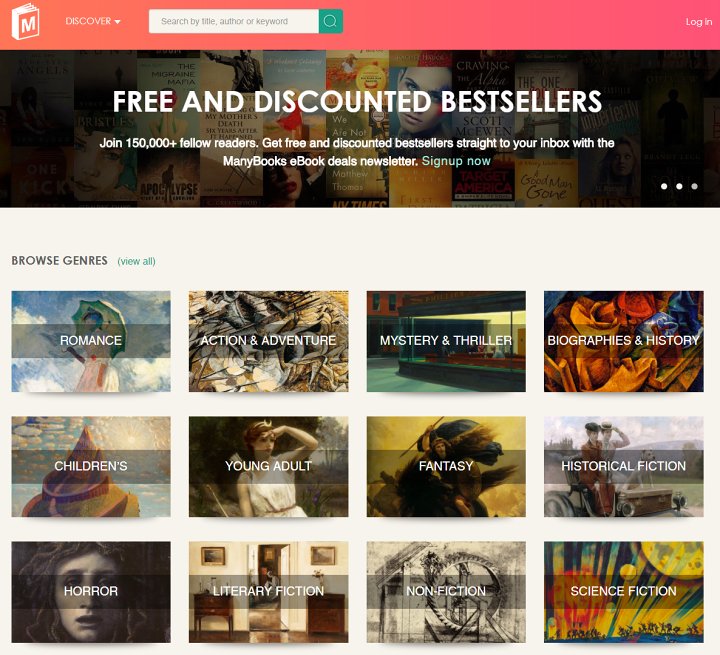This screenshot has width=720, height=655.
Task: Expand the Discover dropdown menu
Action: point(93,21)
